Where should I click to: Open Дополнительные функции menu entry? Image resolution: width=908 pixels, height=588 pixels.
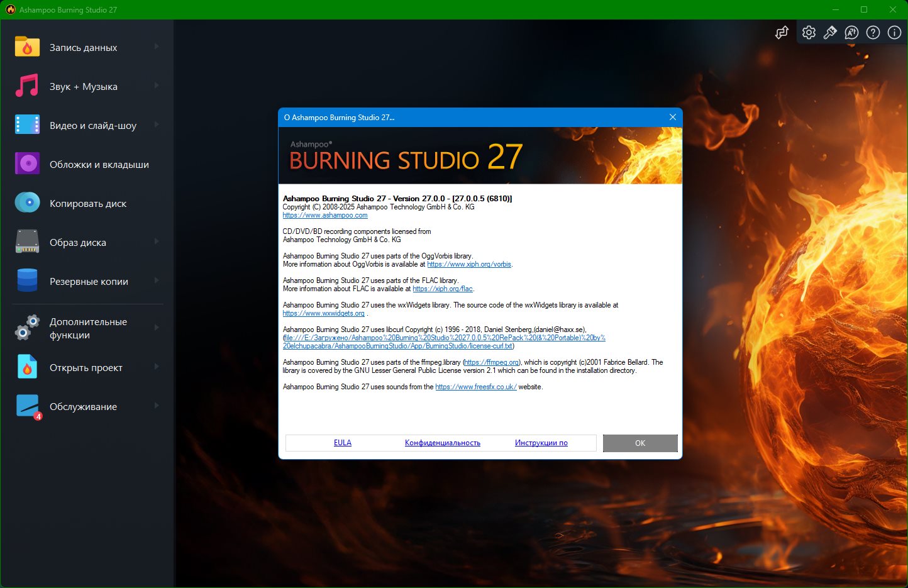(x=88, y=328)
